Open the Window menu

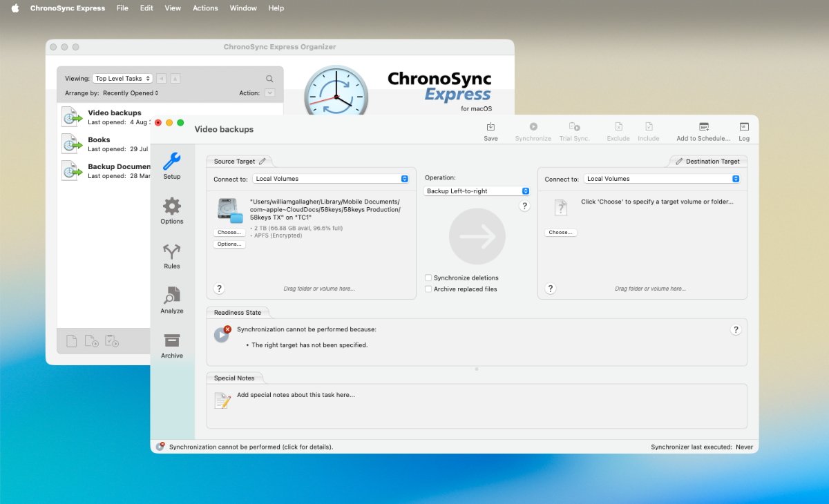tap(243, 8)
